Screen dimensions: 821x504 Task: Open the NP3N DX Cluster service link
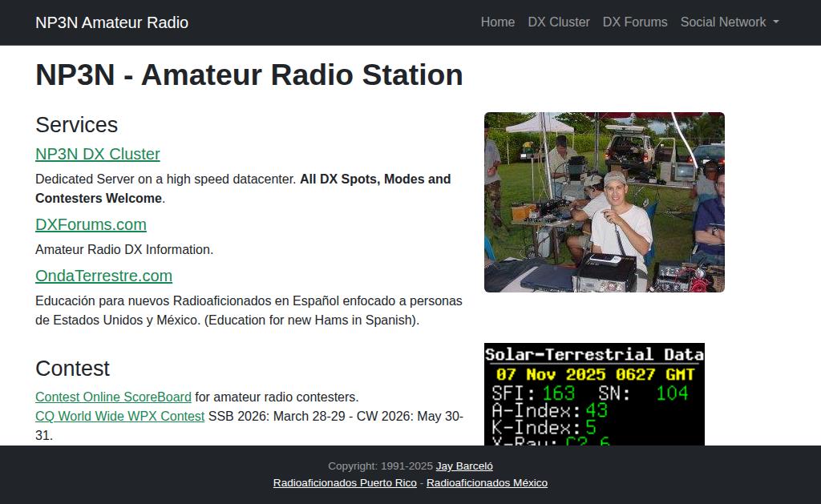(97, 154)
